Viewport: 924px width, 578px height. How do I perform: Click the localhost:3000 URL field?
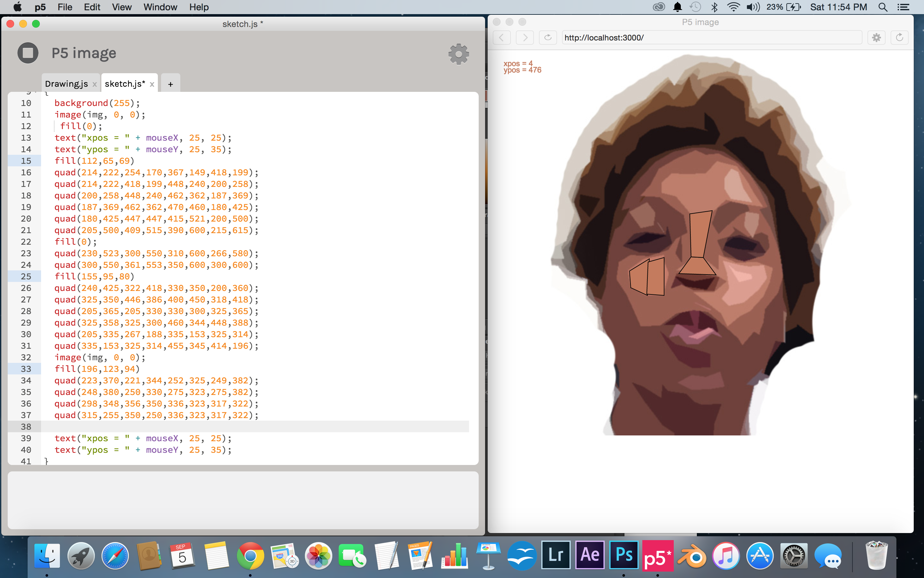coord(712,38)
